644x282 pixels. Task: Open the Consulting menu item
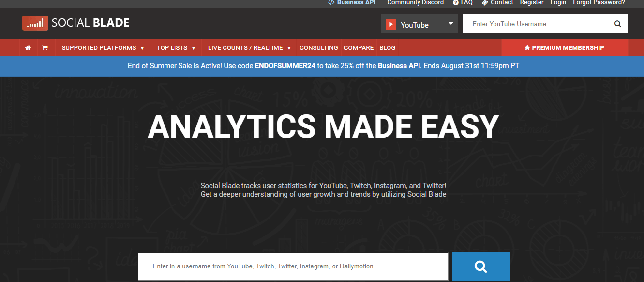pyautogui.click(x=319, y=48)
